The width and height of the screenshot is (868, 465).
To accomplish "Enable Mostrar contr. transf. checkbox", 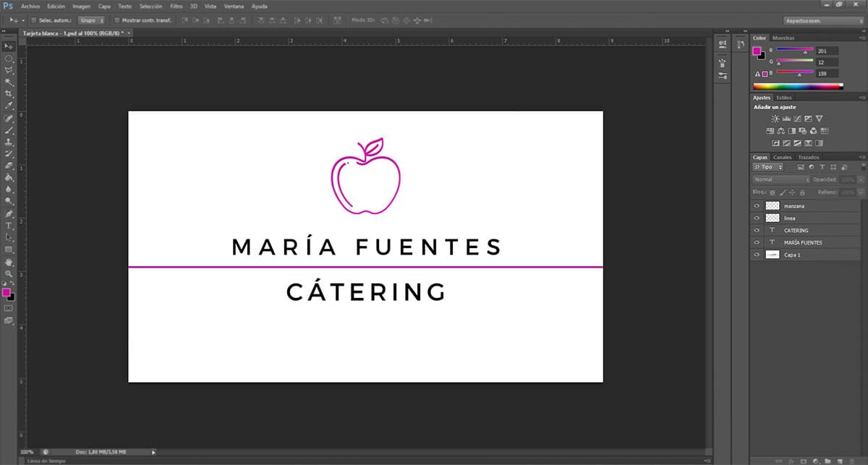I will (117, 20).
